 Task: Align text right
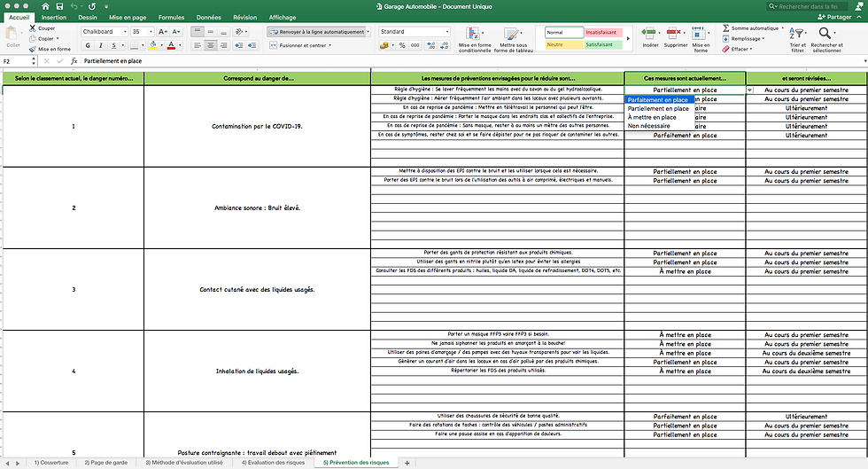pos(223,45)
